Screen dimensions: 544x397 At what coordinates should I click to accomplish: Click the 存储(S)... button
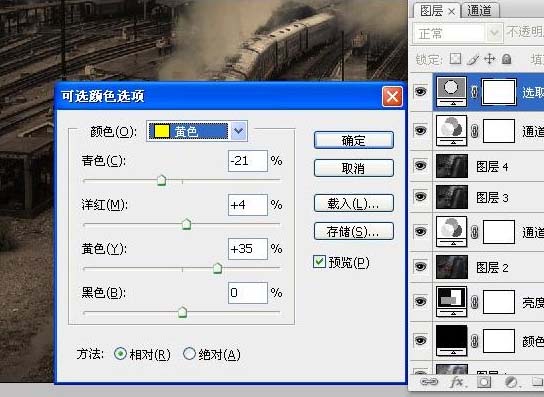tap(354, 231)
